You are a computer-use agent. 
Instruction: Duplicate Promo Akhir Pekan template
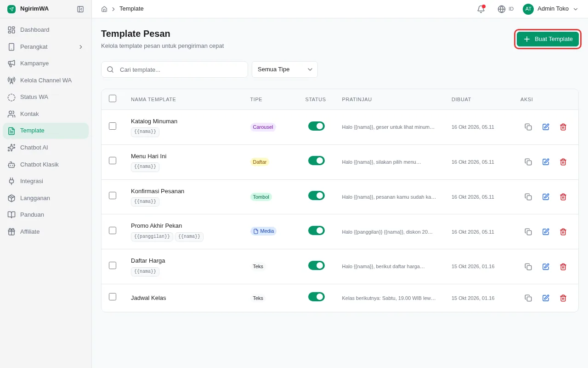click(x=528, y=232)
